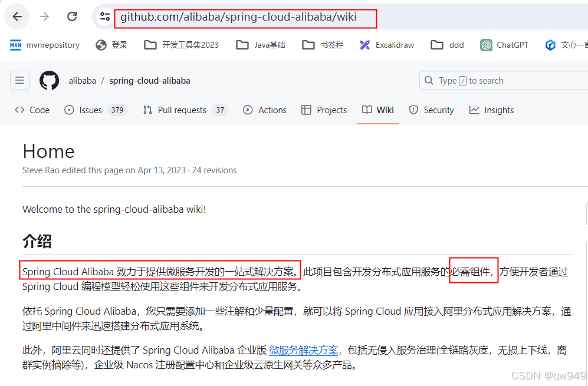Go back with the browser back arrow

tap(17, 17)
